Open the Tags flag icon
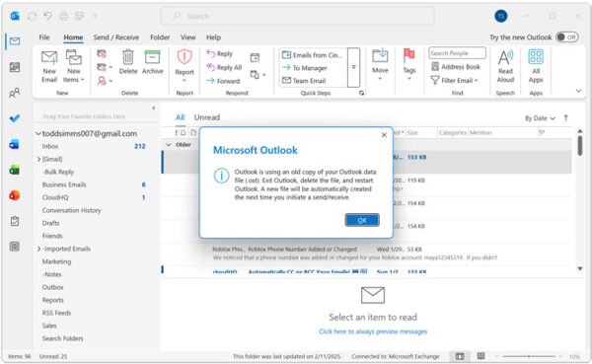The image size is (592, 364). tap(408, 55)
